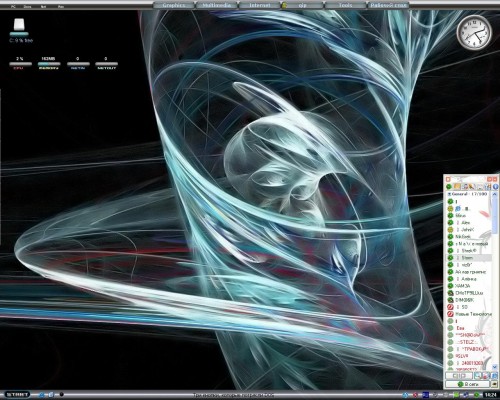Click the memory usage meter bar

[x=49, y=64]
